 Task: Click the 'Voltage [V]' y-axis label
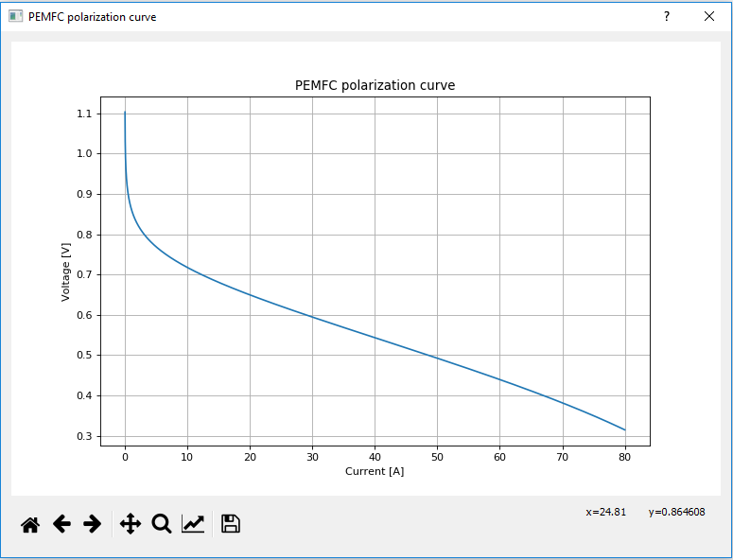coord(66,271)
